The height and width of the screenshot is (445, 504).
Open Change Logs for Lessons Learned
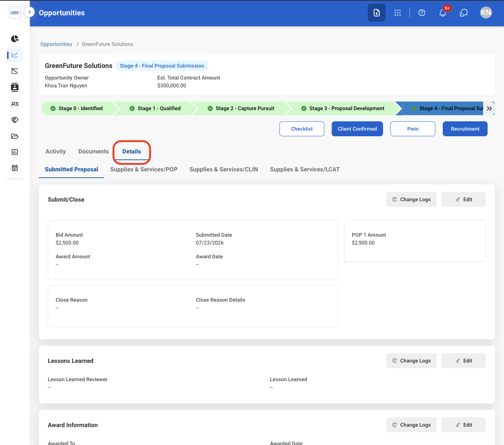[411, 361]
